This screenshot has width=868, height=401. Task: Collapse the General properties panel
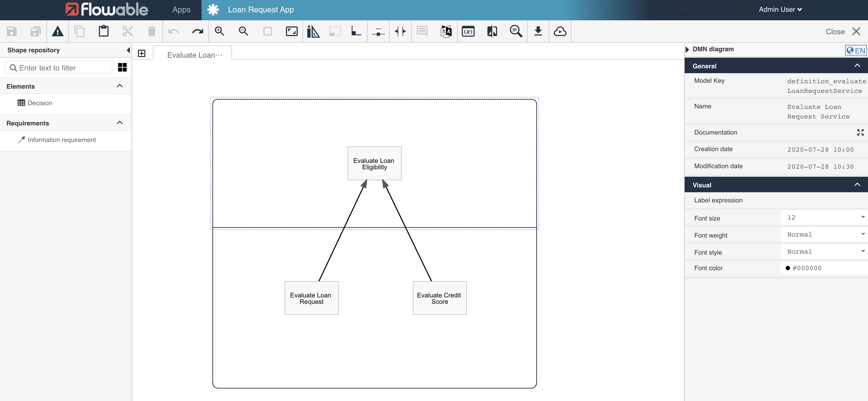857,66
